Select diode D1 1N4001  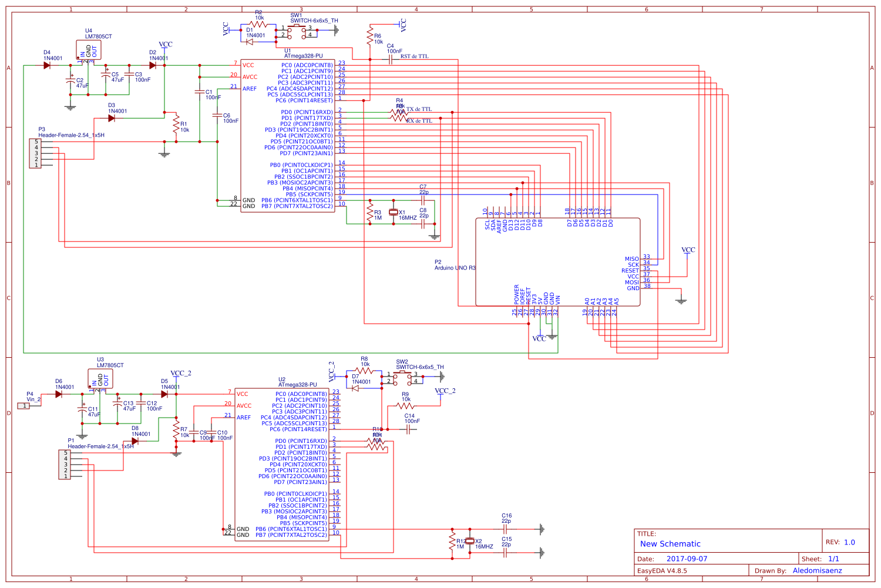(x=250, y=42)
